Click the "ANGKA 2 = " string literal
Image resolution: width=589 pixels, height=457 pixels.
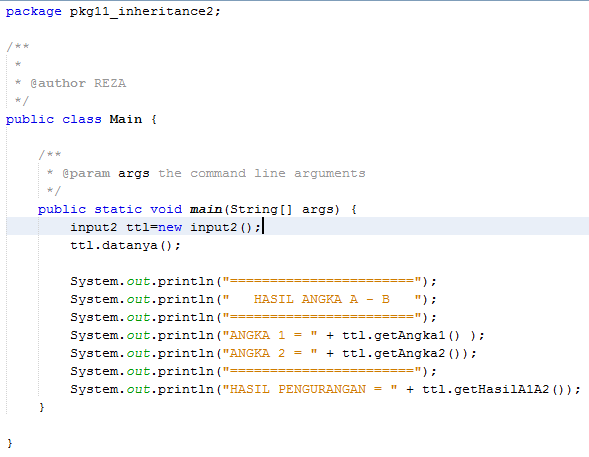[x=270, y=353]
